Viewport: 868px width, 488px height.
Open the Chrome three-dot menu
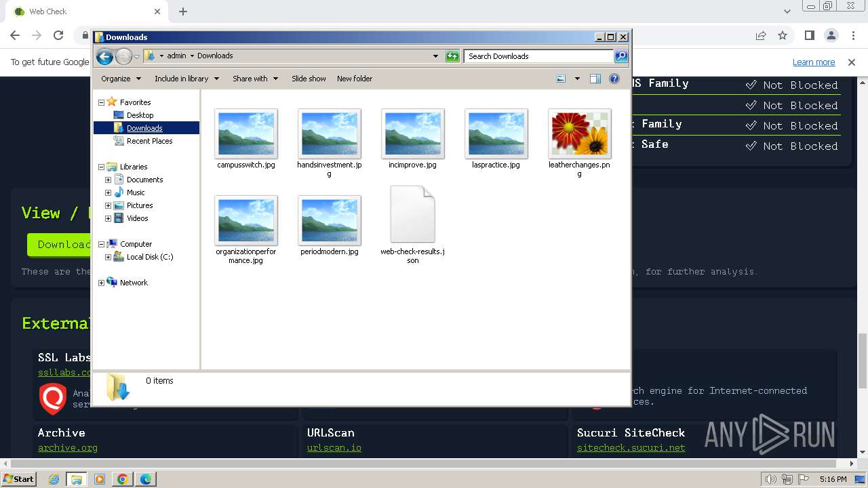853,35
